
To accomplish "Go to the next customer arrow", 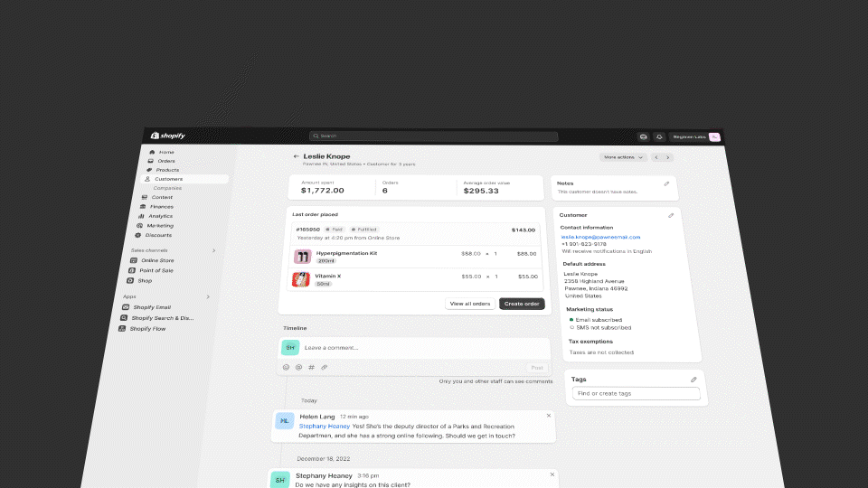I will (x=667, y=157).
